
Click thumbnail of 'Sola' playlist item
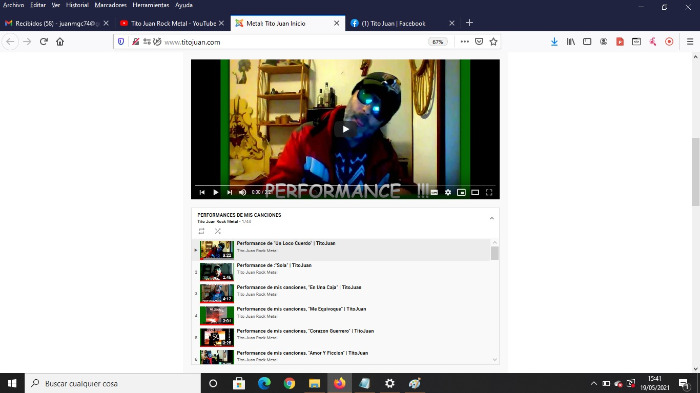pos(217,272)
